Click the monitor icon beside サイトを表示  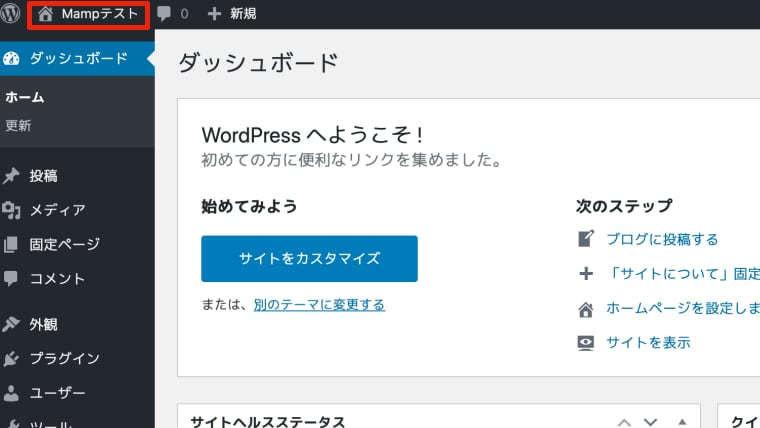[x=586, y=343]
